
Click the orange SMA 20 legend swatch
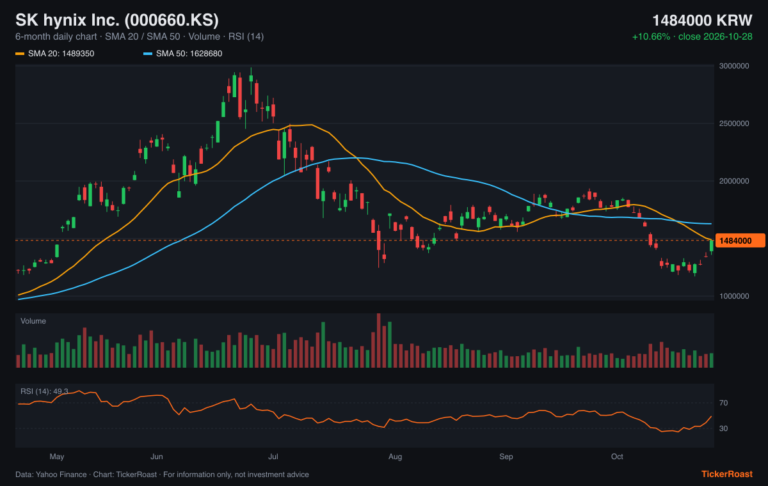coord(20,53)
